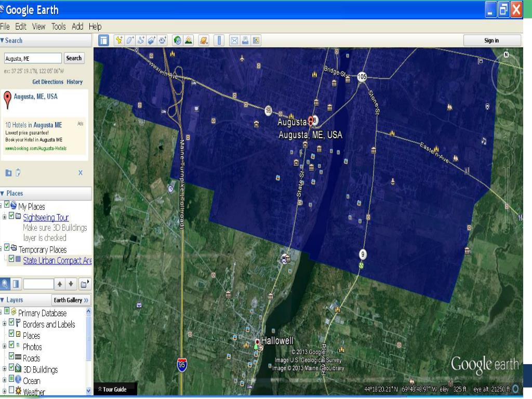Click the Places panel layout toggle icon
Screen dimensions: 532x399
click(x=16, y=284)
